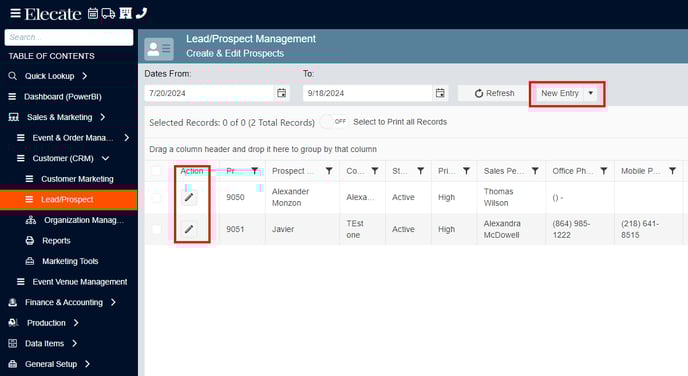This screenshot has height=376, width=688.
Task: Select Organization Management menu item
Action: 83,220
